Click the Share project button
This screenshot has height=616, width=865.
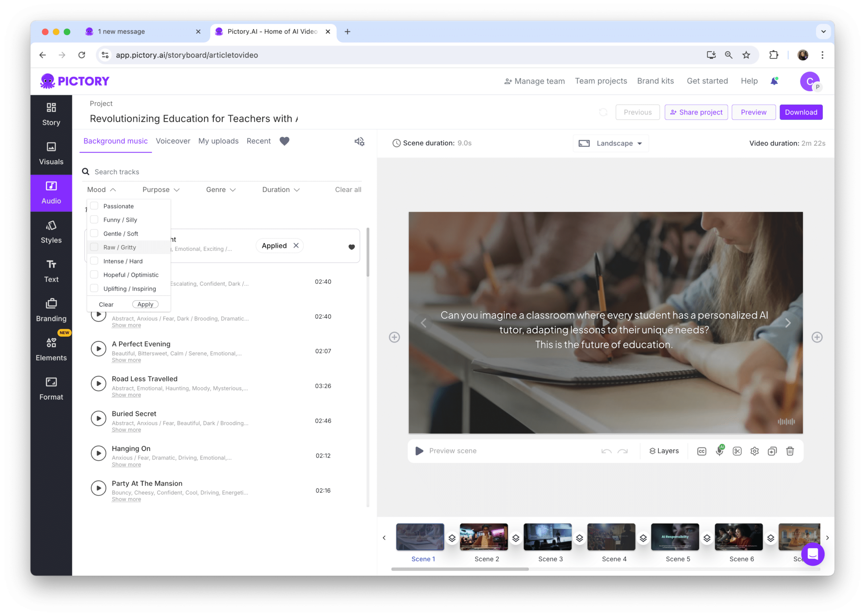[x=696, y=112]
